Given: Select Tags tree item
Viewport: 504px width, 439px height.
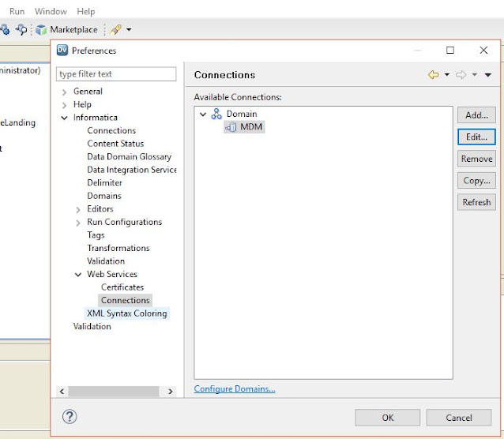Looking at the screenshot, I should point(96,235).
